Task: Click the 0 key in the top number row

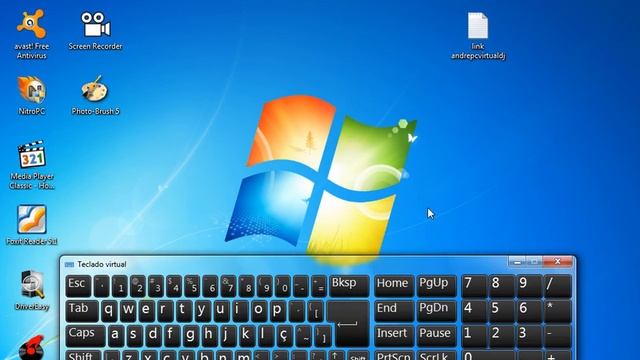Action: click(283, 285)
